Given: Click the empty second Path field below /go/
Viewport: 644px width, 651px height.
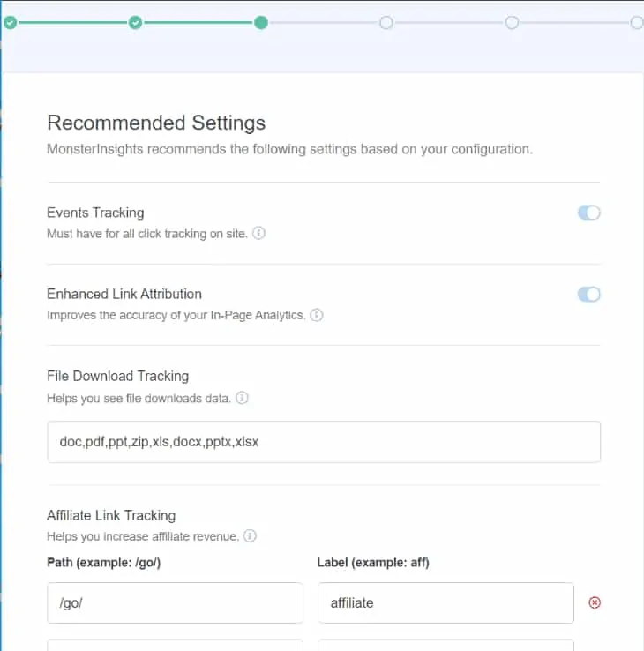Looking at the screenshot, I should click(x=175, y=646).
